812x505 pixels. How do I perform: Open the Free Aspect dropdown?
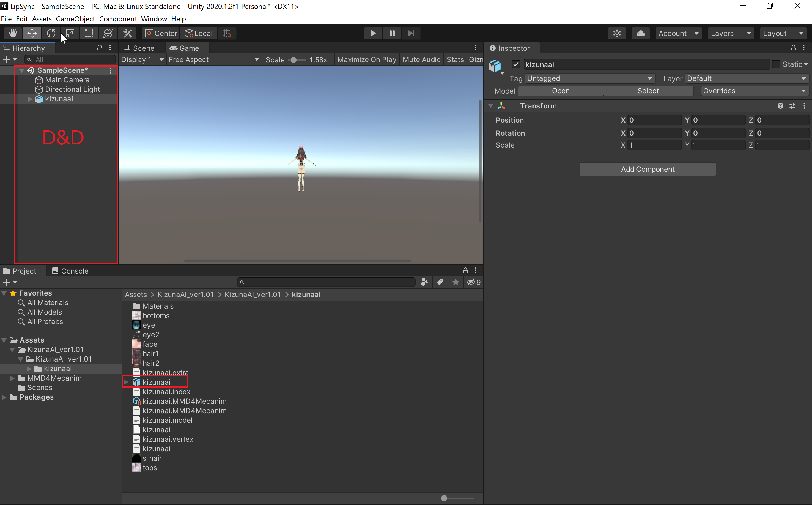213,59
